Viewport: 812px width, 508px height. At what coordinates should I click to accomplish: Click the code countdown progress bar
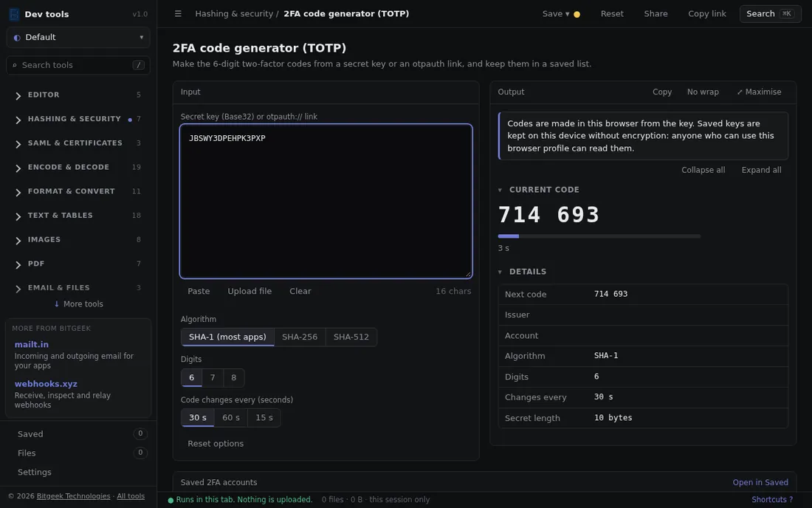pyautogui.click(x=599, y=236)
